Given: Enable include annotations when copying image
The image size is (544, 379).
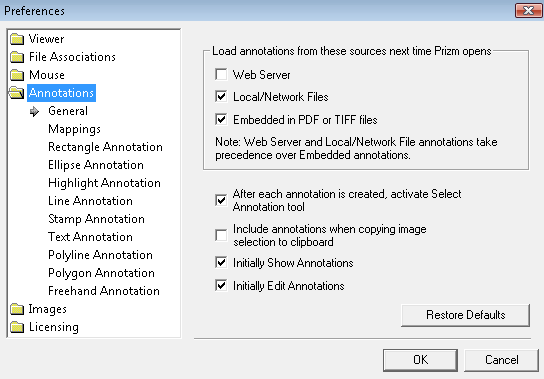Looking at the screenshot, I should (x=221, y=235).
